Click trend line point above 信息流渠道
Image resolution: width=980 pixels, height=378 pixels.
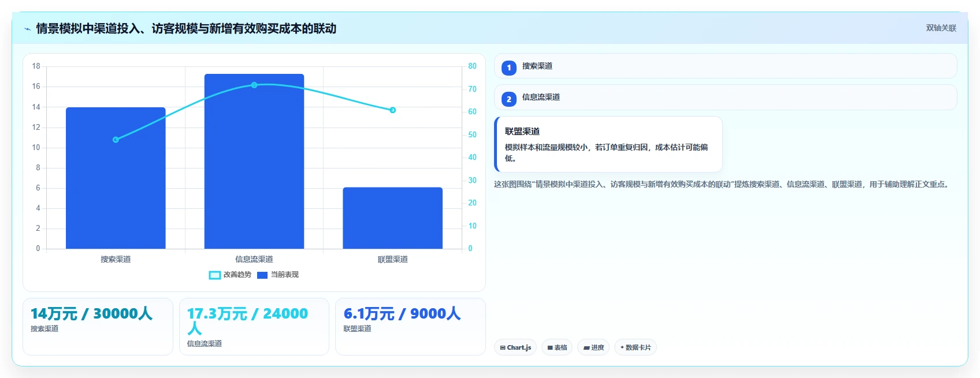[254, 85]
